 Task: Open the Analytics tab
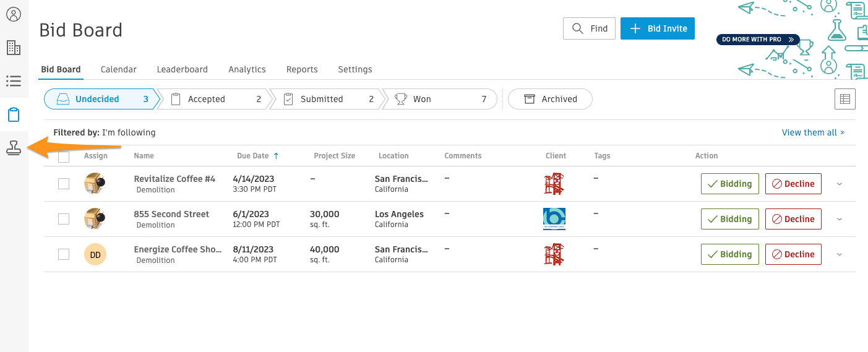(x=247, y=69)
